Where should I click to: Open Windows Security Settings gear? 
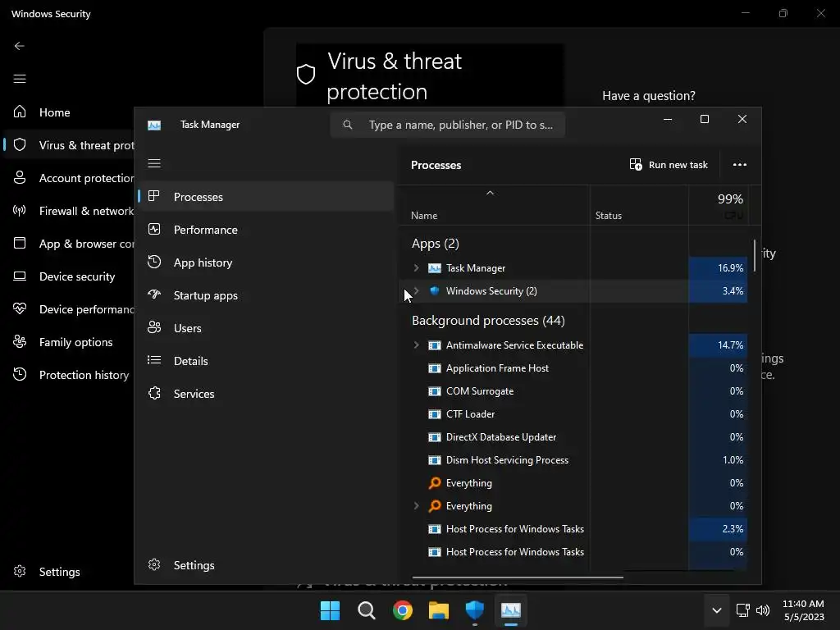point(20,571)
